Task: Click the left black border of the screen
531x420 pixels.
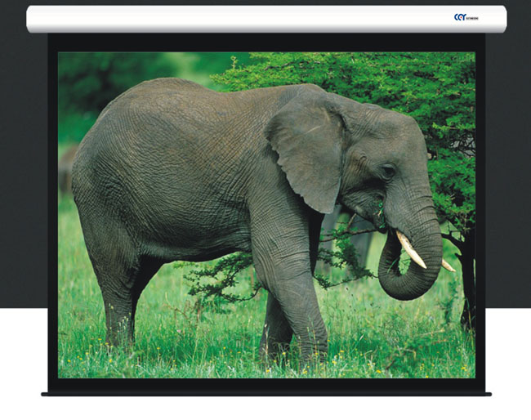Action: tap(52, 212)
